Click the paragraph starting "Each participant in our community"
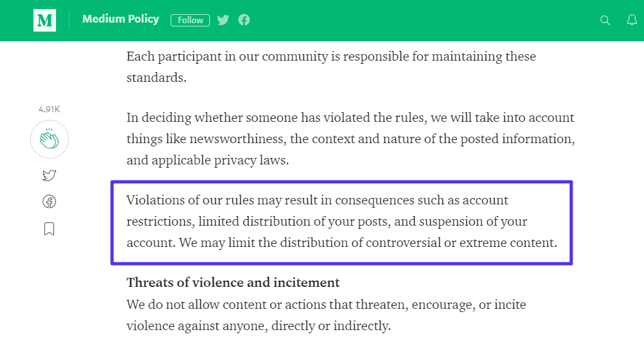 point(331,67)
